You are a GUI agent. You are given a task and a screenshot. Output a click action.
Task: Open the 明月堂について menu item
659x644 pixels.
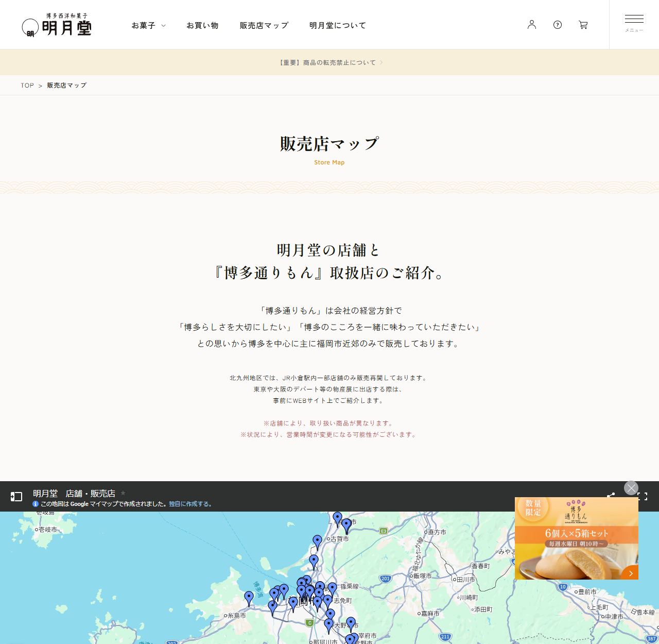click(x=338, y=25)
